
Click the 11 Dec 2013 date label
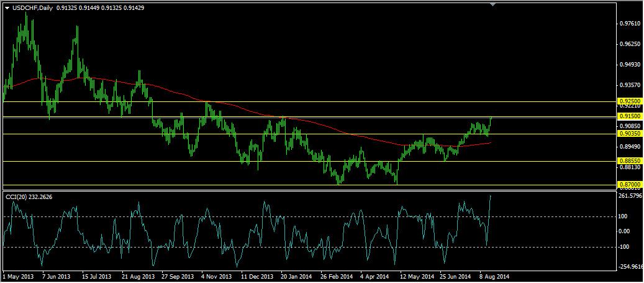258,276
